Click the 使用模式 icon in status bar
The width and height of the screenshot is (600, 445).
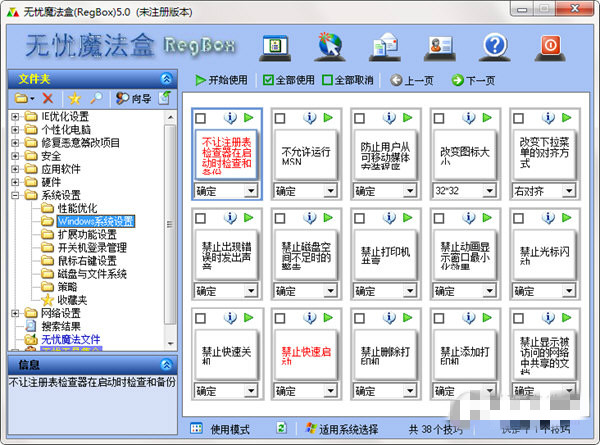[x=196, y=429]
